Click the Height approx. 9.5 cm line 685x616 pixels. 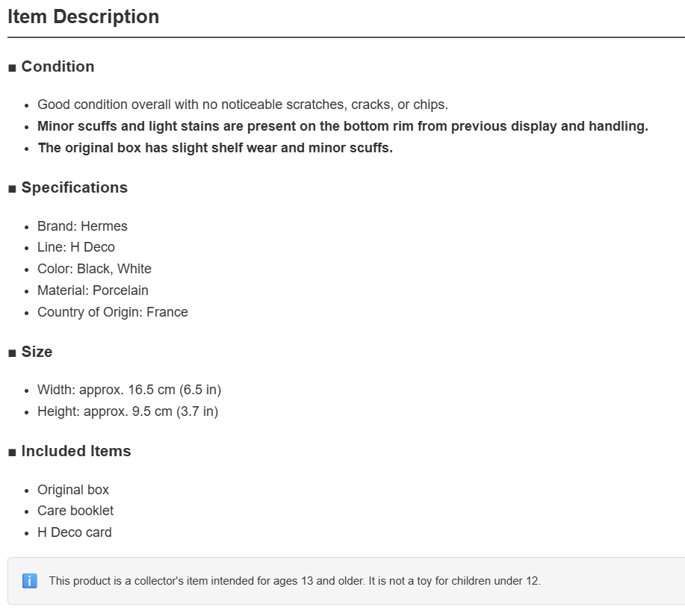point(128,411)
